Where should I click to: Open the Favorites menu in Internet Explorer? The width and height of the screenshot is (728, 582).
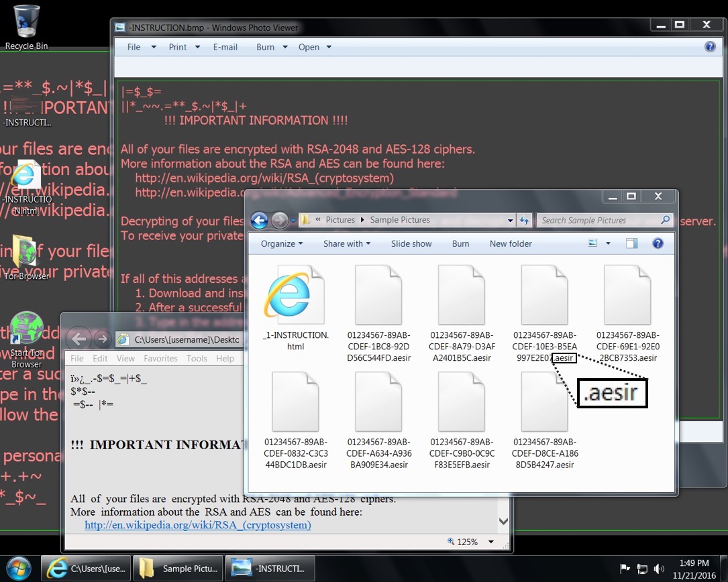pos(160,358)
